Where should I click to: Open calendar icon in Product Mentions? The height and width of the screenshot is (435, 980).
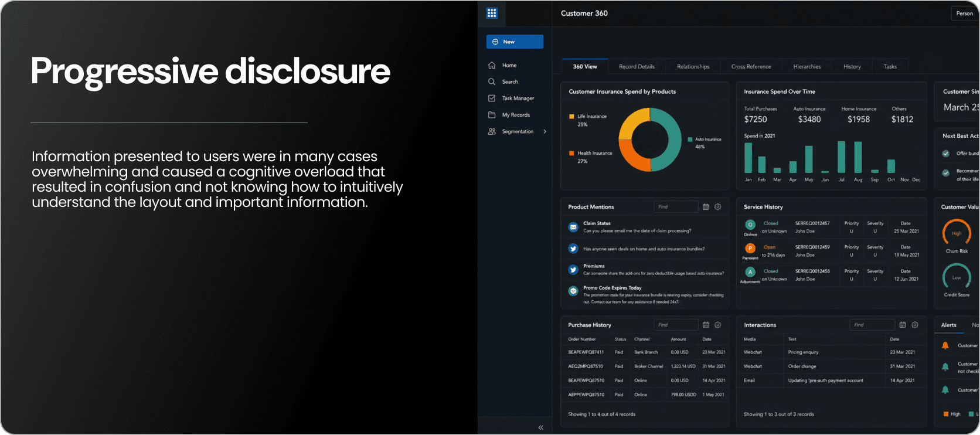pyautogui.click(x=706, y=207)
